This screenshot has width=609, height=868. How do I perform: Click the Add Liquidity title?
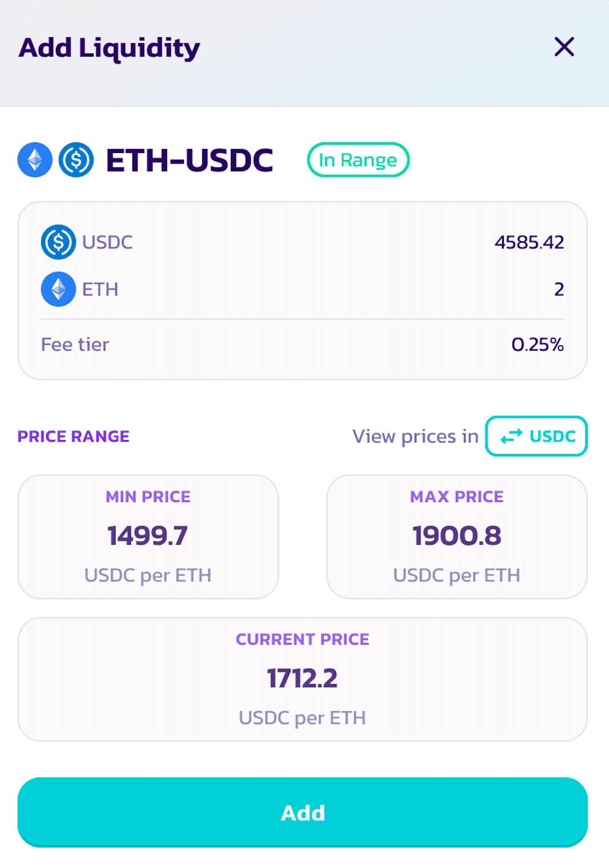click(110, 48)
